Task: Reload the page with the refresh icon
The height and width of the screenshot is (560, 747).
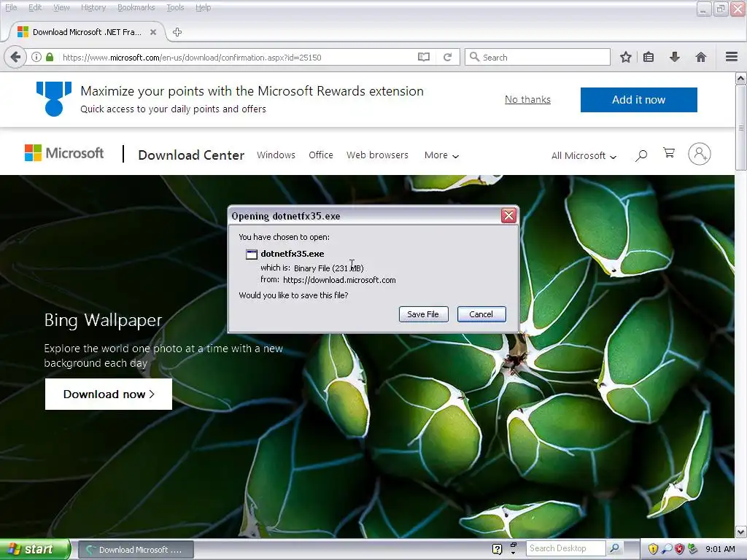Action: [447, 57]
